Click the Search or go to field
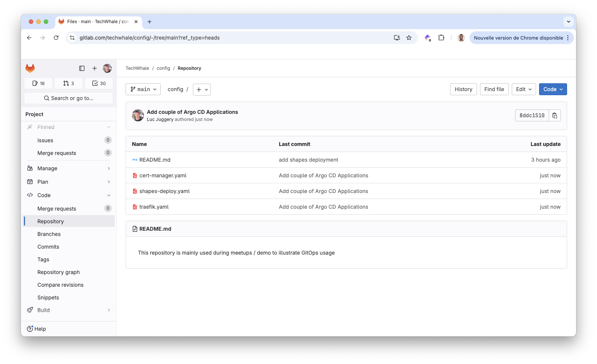The width and height of the screenshot is (597, 364). (x=69, y=98)
